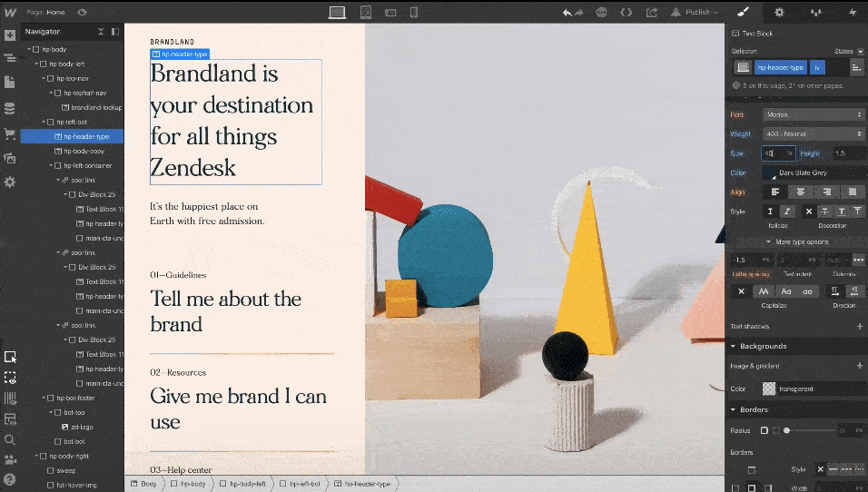
Task: Open the Element Settings gear tab
Action: click(x=779, y=12)
